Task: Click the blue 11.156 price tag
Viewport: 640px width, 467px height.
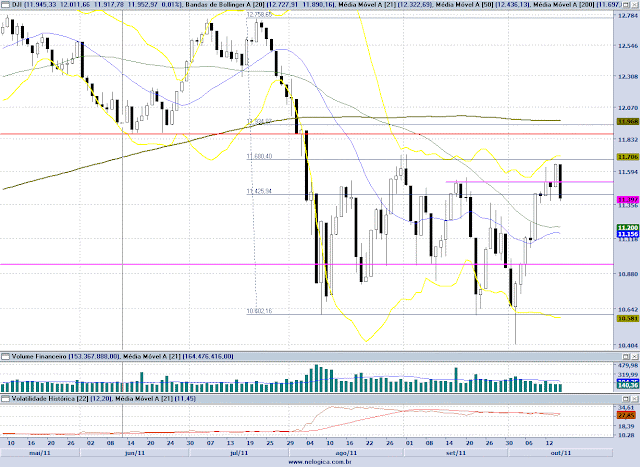Action: click(628, 234)
